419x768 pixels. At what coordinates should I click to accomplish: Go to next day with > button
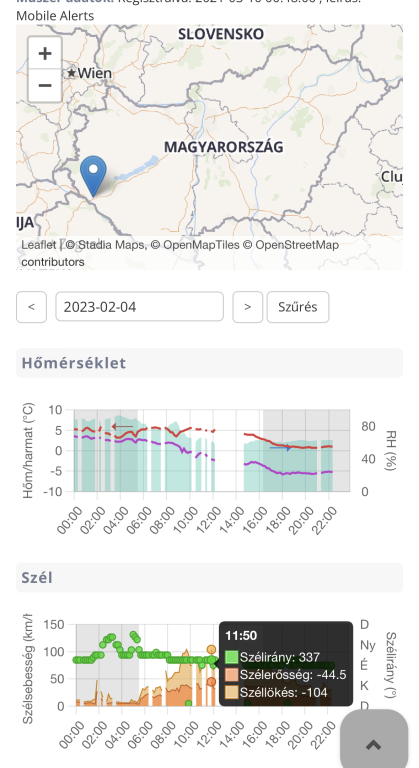247,307
